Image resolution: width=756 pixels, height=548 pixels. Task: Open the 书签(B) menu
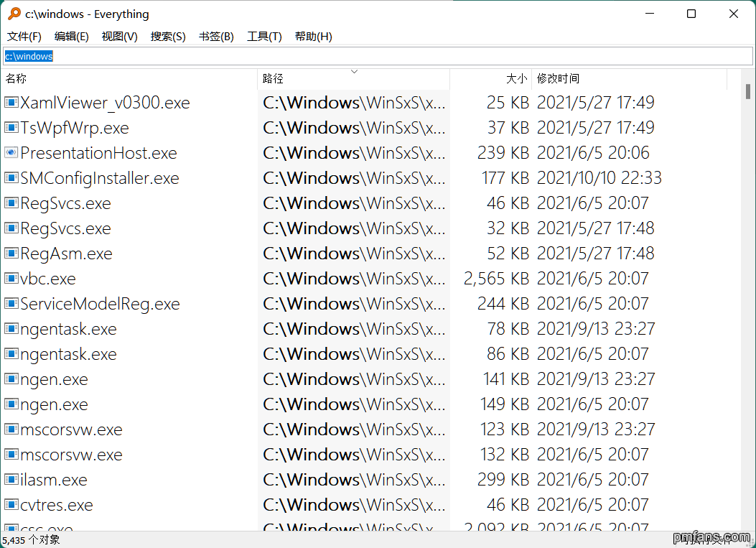point(216,37)
